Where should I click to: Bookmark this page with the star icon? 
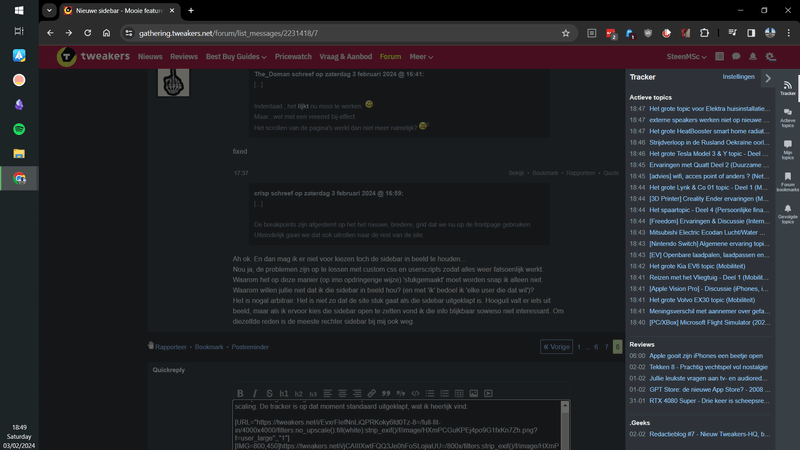point(565,33)
